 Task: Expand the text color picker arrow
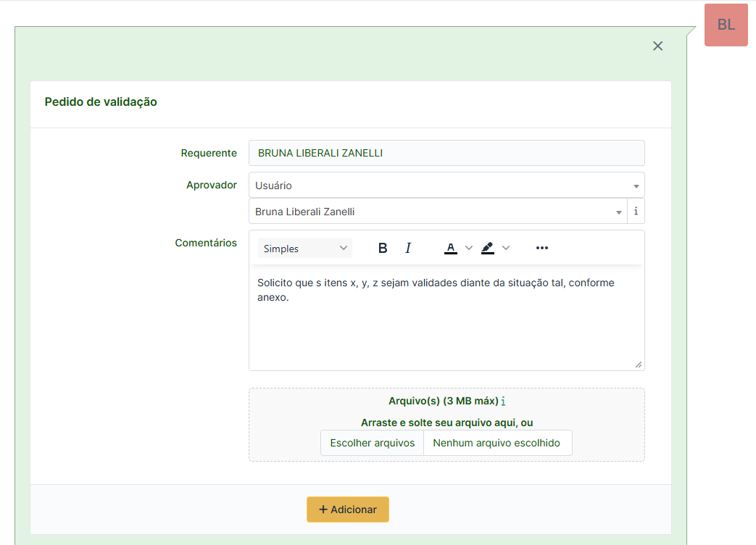(468, 249)
